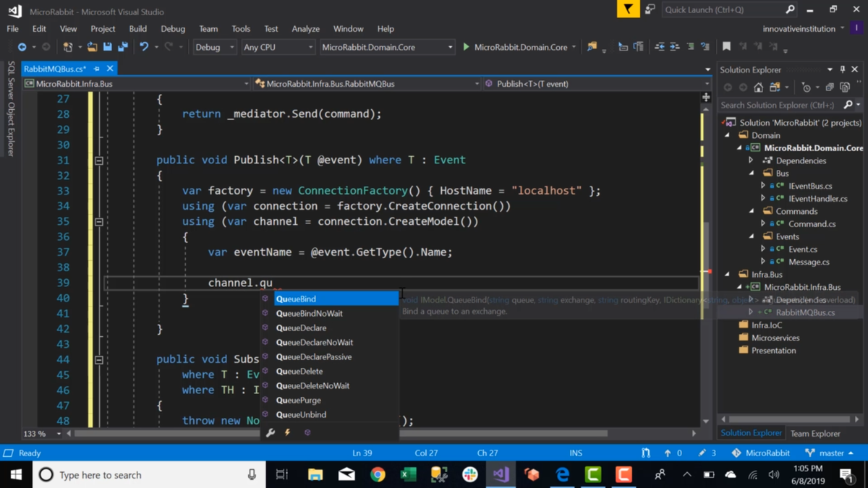
Task: Open the master branch selector in status bar
Action: 829,453
